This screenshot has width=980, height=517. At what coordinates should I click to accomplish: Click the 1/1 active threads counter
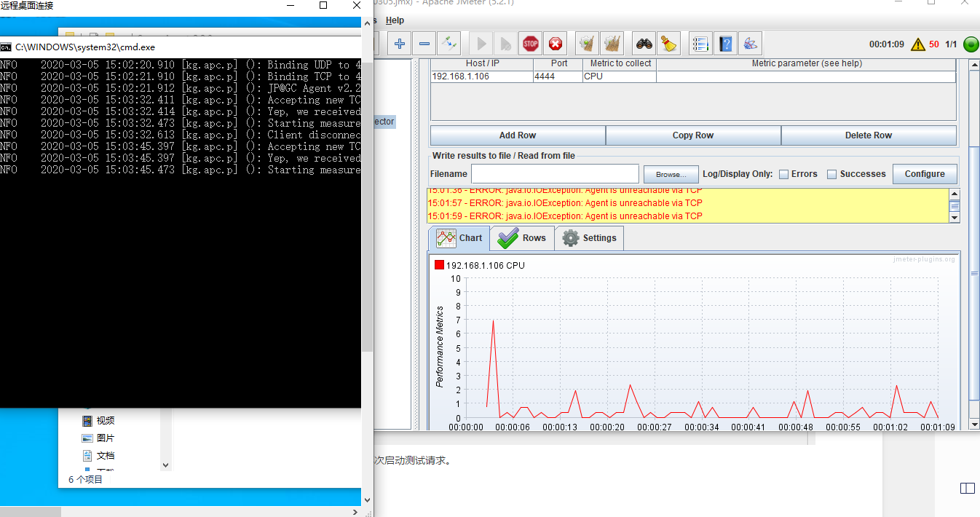pyautogui.click(x=951, y=44)
